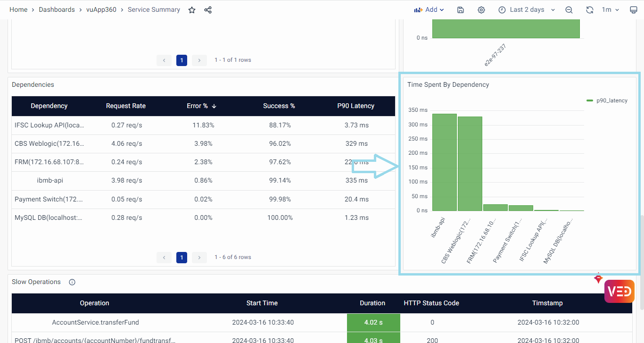Show Slow Operations info tooltip
Screen dimensions: 644x343
click(x=72, y=282)
